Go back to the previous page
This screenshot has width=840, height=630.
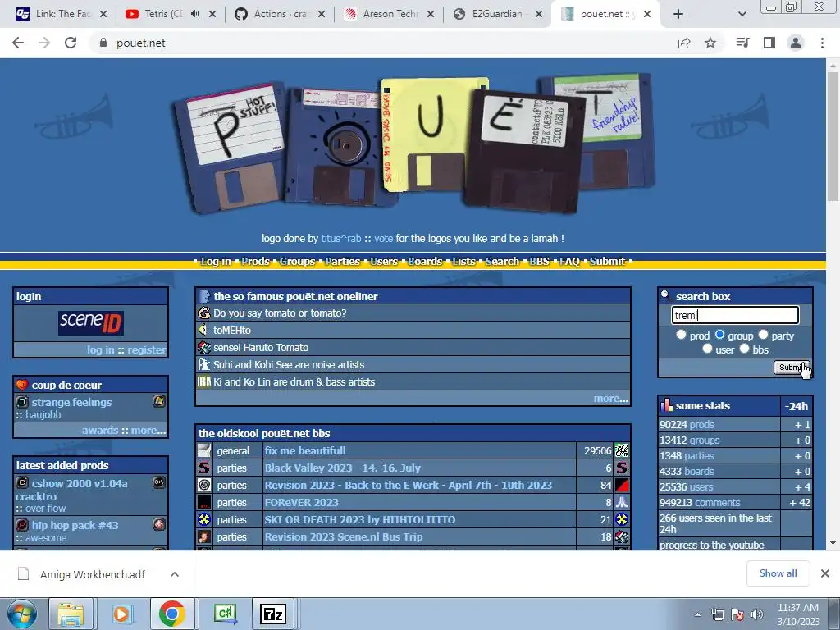[18, 43]
